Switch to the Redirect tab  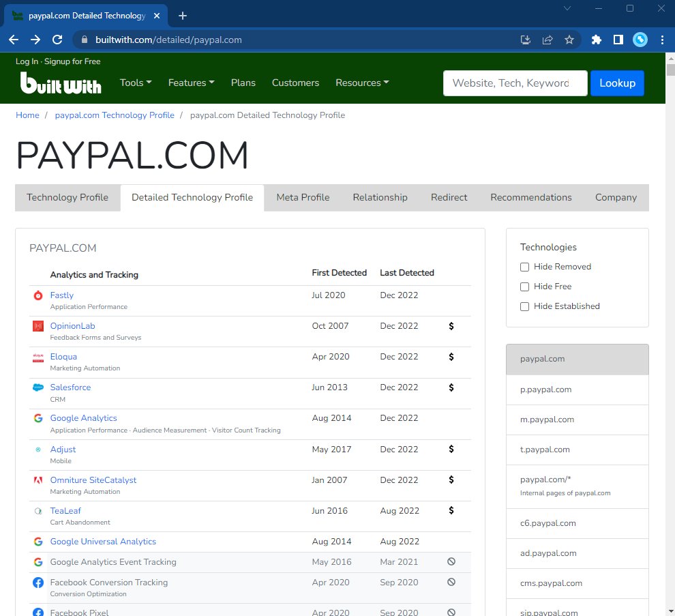click(449, 198)
